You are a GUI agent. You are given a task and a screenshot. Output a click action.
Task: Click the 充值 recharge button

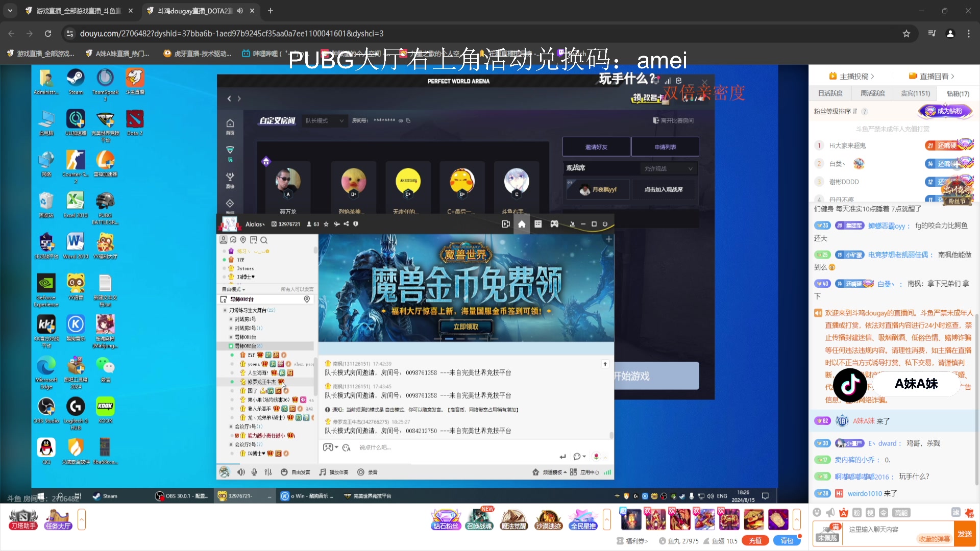pos(755,541)
